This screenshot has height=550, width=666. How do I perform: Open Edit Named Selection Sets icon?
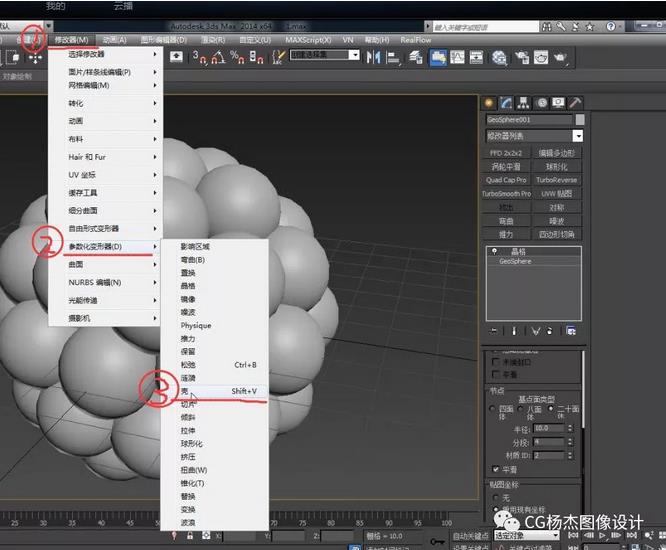(278, 57)
